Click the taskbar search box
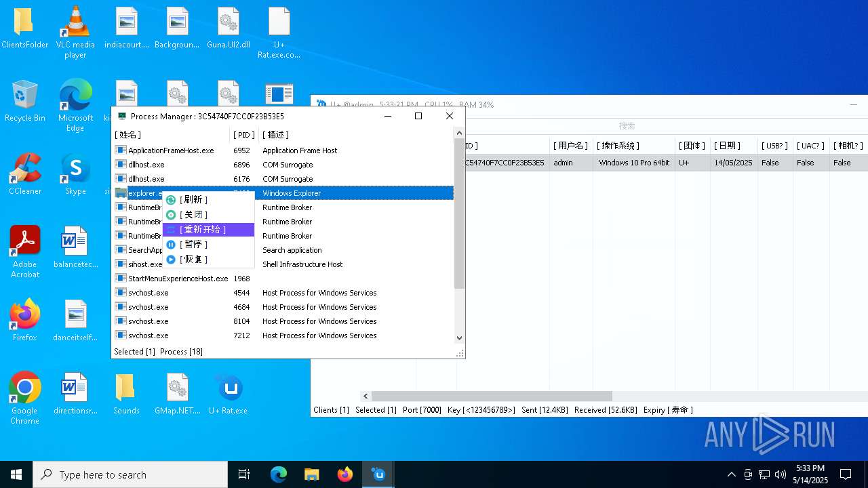This screenshot has height=488, width=868. 130,474
